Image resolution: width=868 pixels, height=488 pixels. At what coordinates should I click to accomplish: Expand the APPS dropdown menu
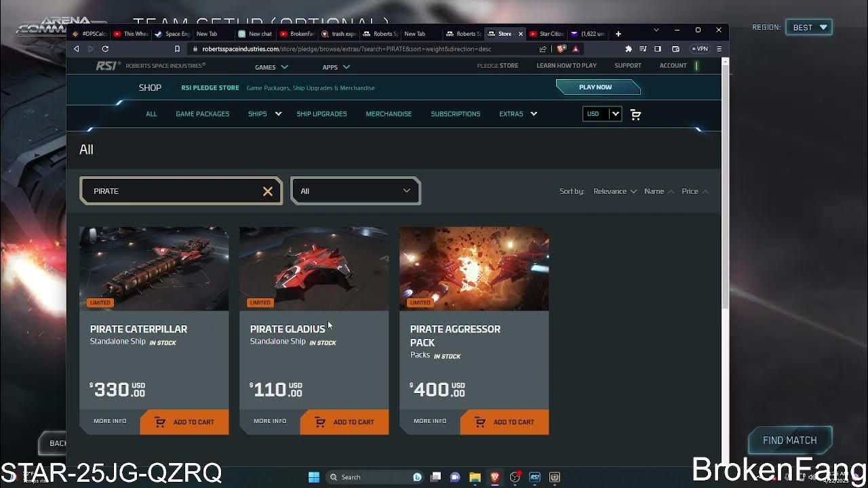click(336, 67)
